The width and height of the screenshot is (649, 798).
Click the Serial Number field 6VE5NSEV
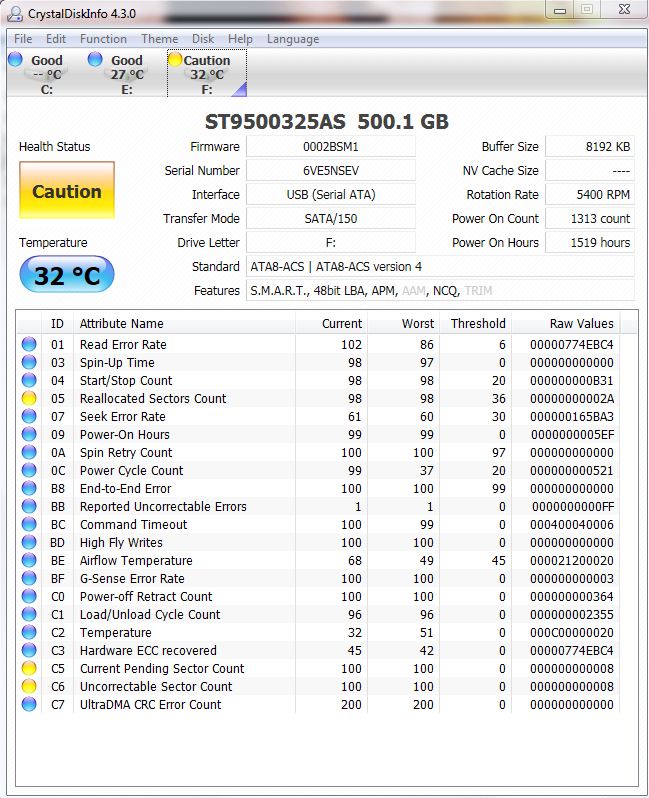tap(331, 170)
